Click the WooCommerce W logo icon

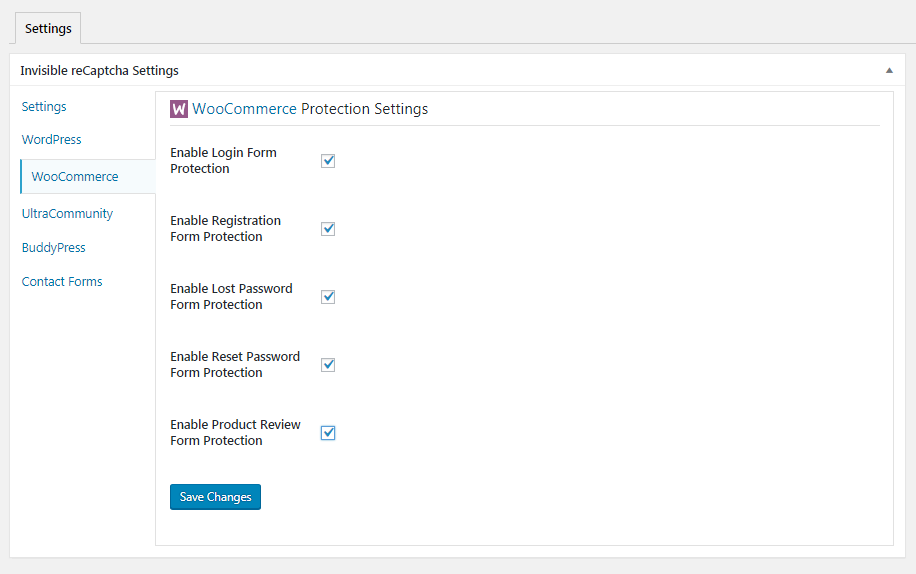pos(179,109)
